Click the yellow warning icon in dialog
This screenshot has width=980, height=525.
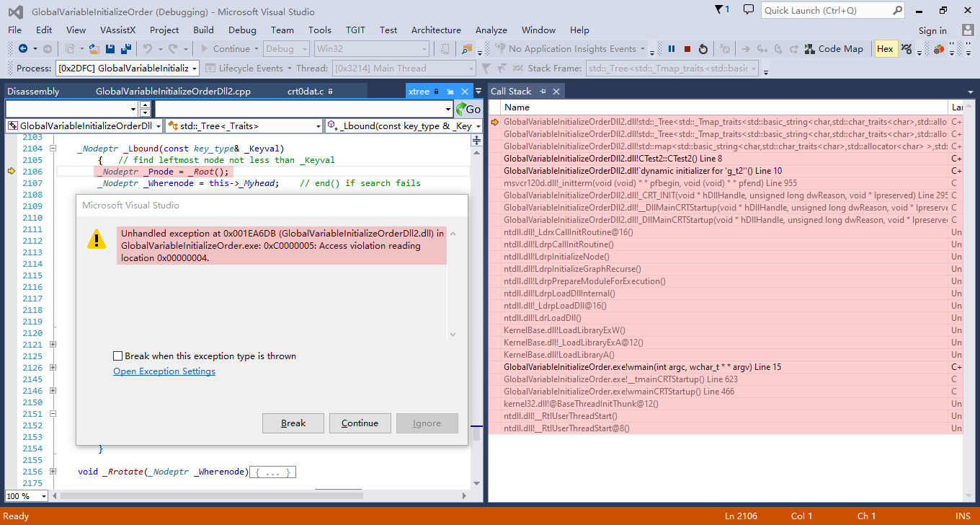point(96,239)
